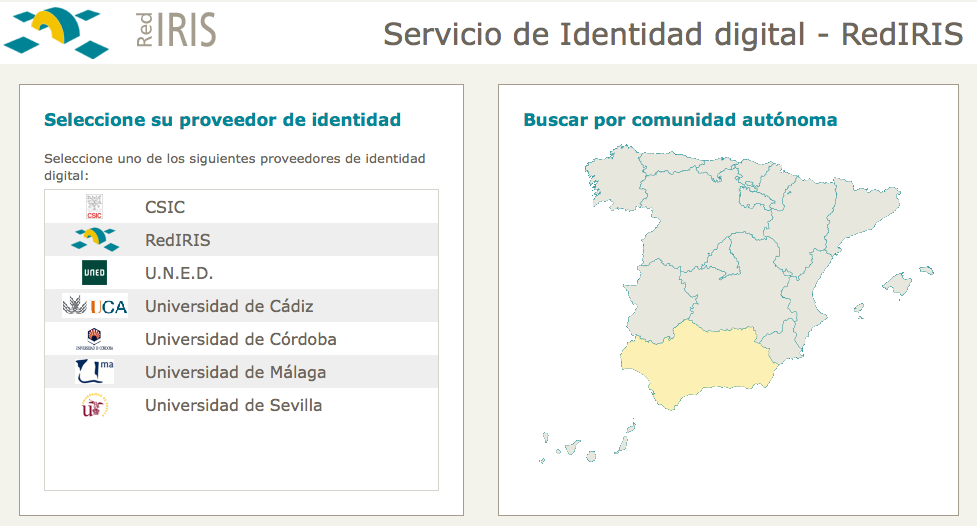
Task: Click the RedIRIS logo in the header
Action: pos(110,31)
